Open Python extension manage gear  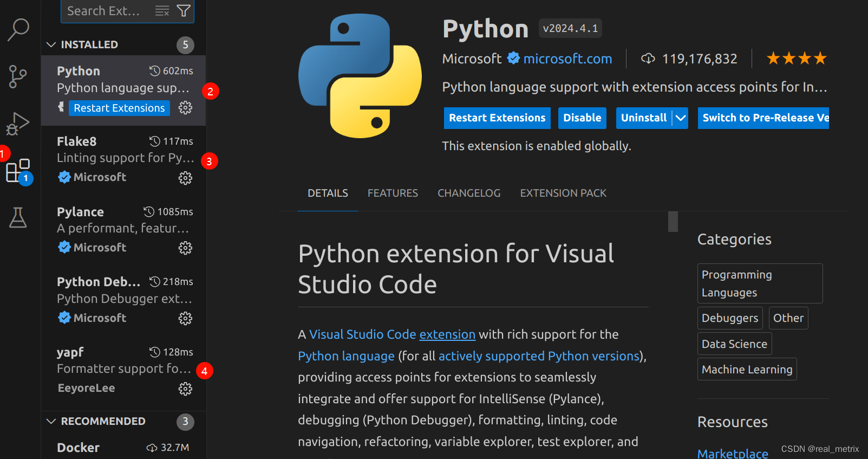point(185,108)
